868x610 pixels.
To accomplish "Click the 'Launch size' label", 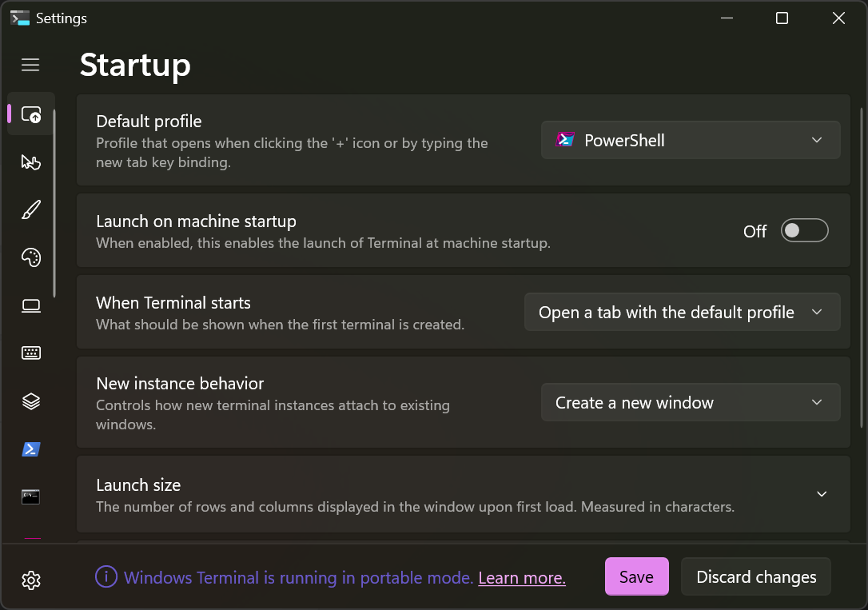I will 138,485.
